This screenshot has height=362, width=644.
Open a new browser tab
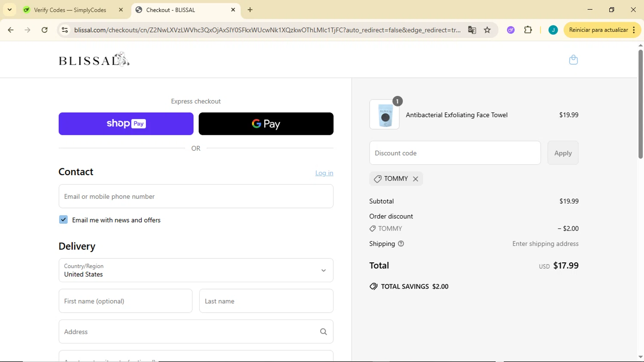pyautogui.click(x=250, y=10)
